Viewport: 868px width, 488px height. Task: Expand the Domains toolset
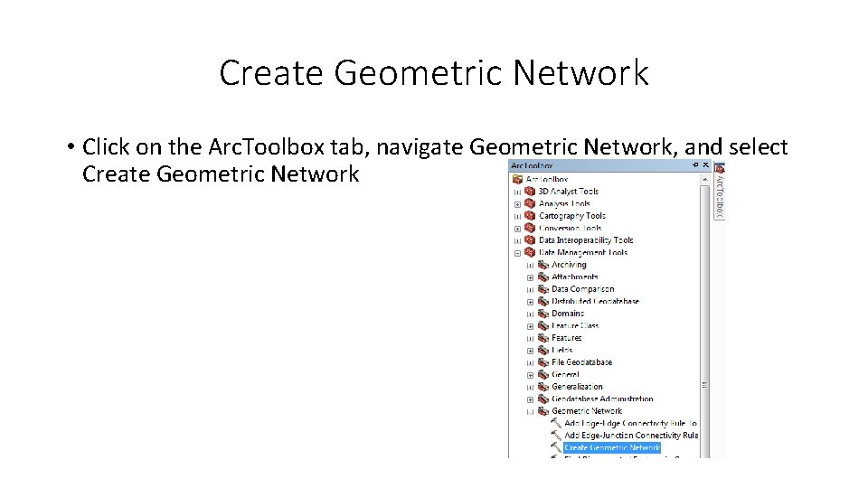coord(531,314)
